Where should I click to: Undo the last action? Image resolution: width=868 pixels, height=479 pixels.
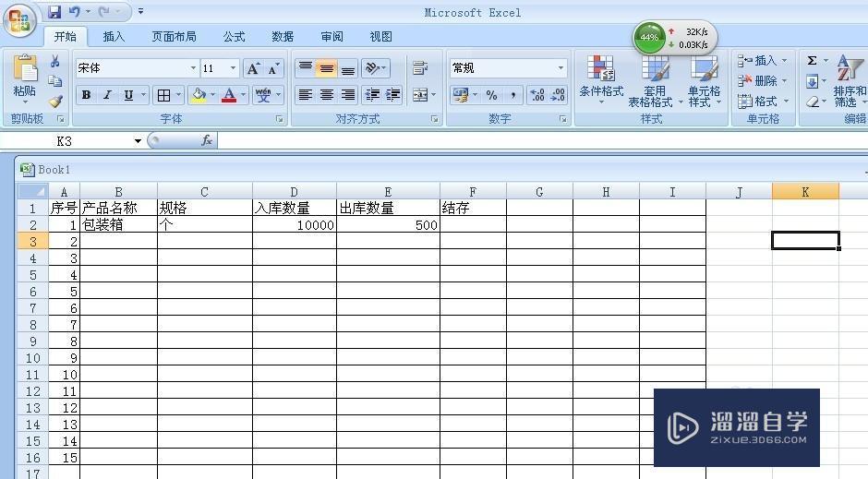click(74, 11)
